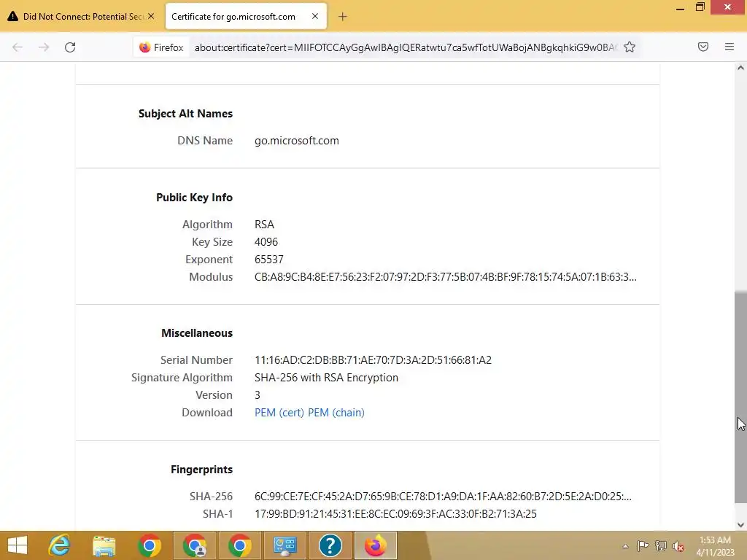The width and height of the screenshot is (747, 560).
Task: Select the Certificate for go.microsoft.com tab
Action: point(245,16)
